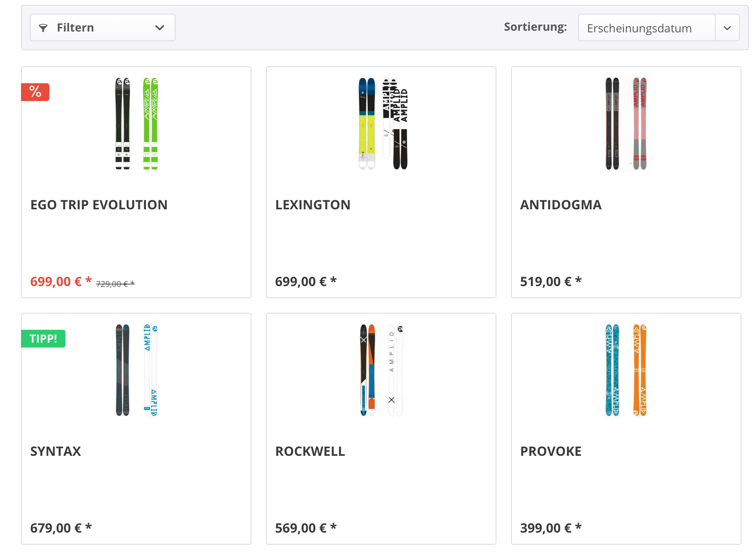Image resolution: width=756 pixels, height=552 pixels.
Task: Open the LEXINGTON product link
Action: coord(313,205)
